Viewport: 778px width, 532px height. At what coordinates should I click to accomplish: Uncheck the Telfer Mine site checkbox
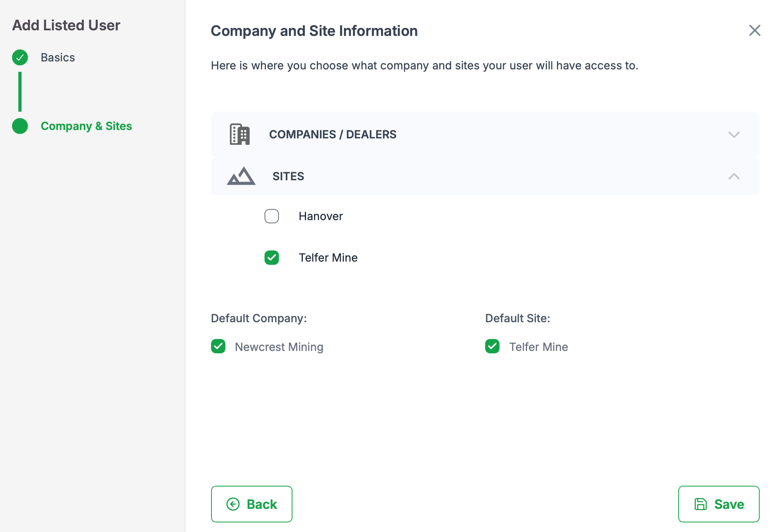tap(272, 258)
